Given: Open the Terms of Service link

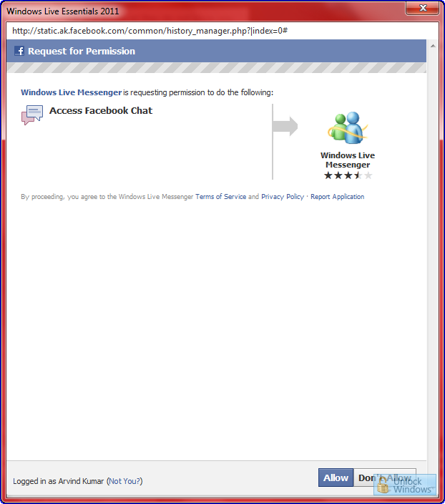Looking at the screenshot, I should [x=221, y=196].
